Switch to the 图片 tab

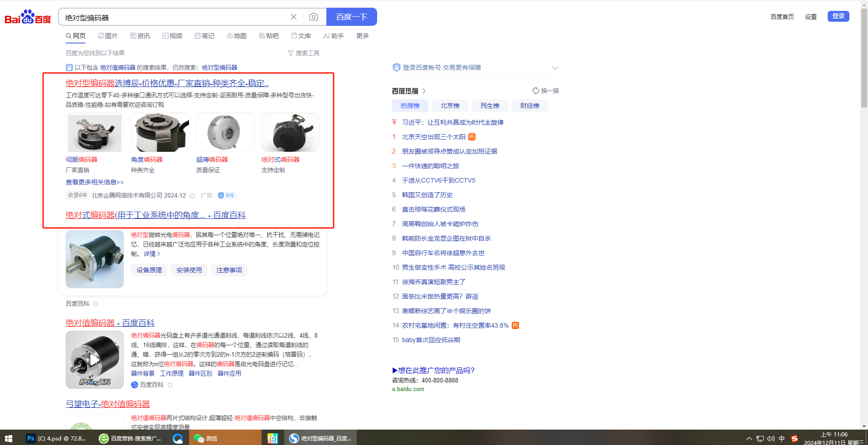(x=108, y=36)
